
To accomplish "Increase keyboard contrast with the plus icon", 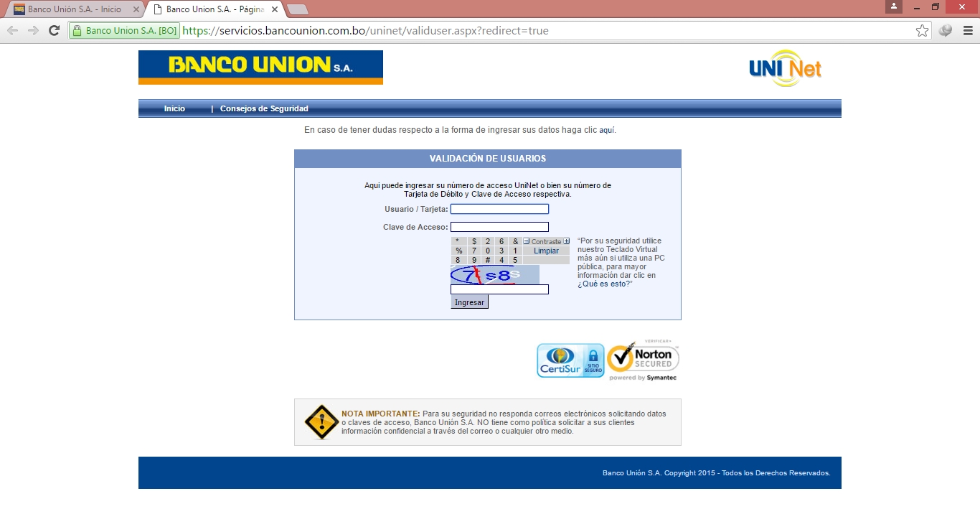I will coord(566,241).
